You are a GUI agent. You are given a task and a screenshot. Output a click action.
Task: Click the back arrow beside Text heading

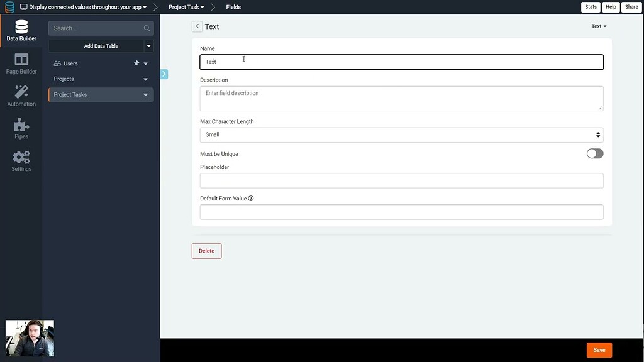point(197,26)
